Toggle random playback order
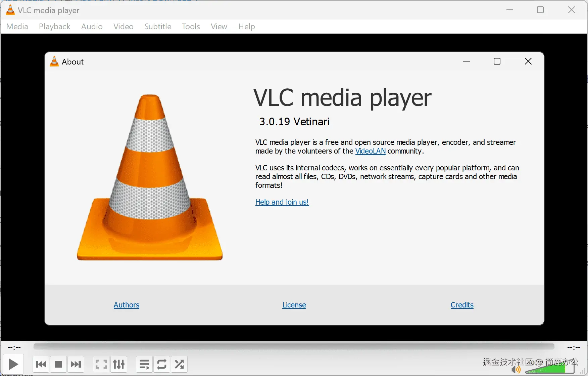This screenshot has width=588, height=376. 179,364
